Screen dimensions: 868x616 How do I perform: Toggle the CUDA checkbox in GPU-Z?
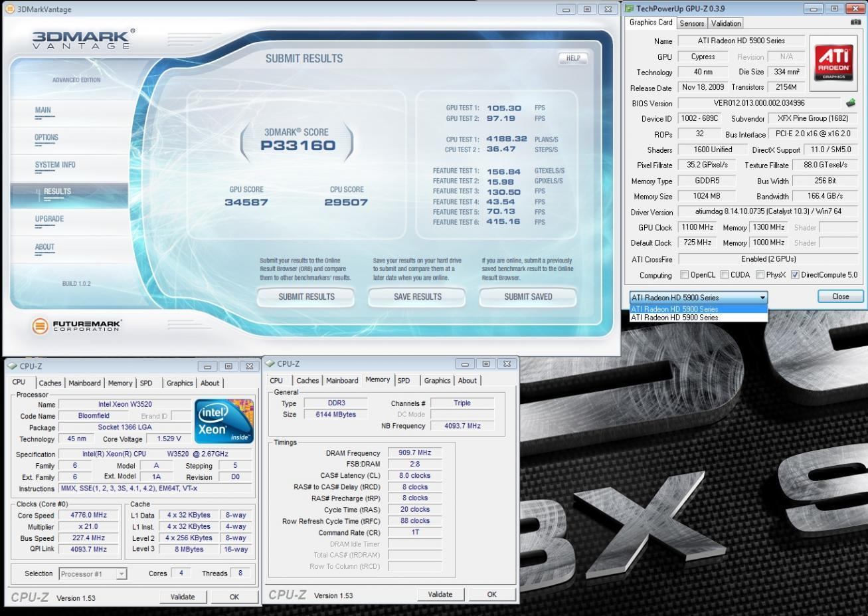[x=724, y=275]
